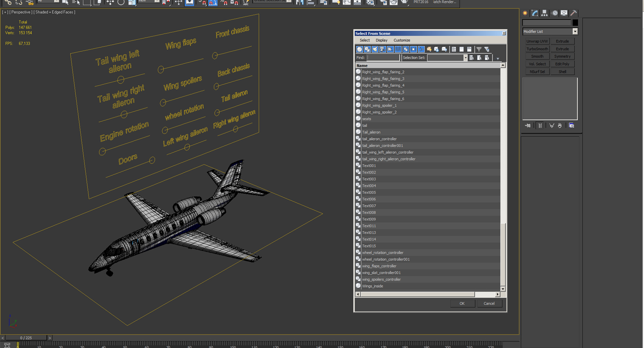Click horizontal scrollbar left arrow in dialog

tap(358, 294)
